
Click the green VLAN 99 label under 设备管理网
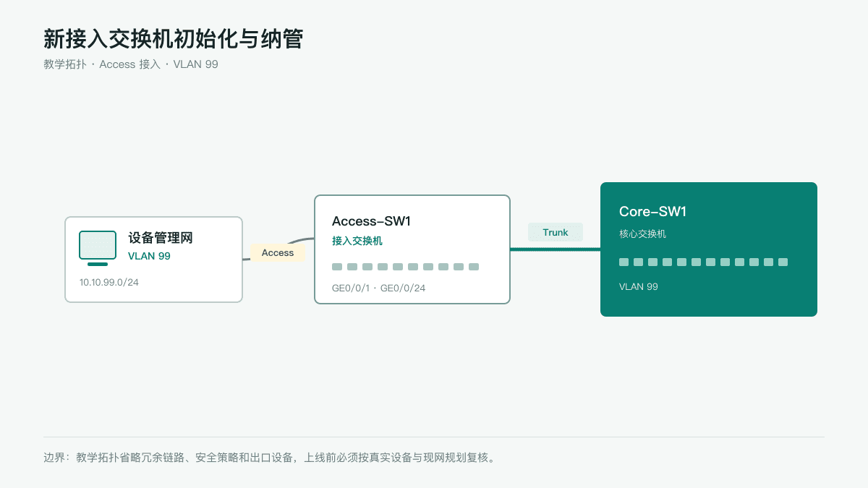[x=149, y=256]
